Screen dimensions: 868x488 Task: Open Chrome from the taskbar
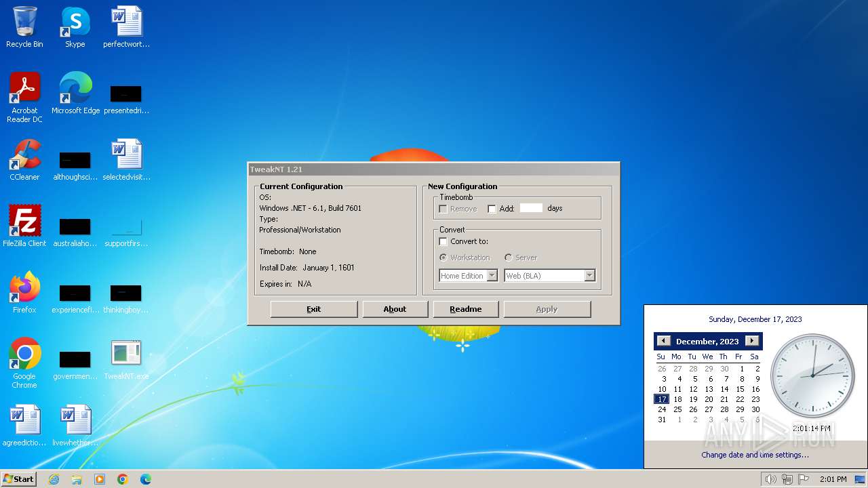[123, 479]
